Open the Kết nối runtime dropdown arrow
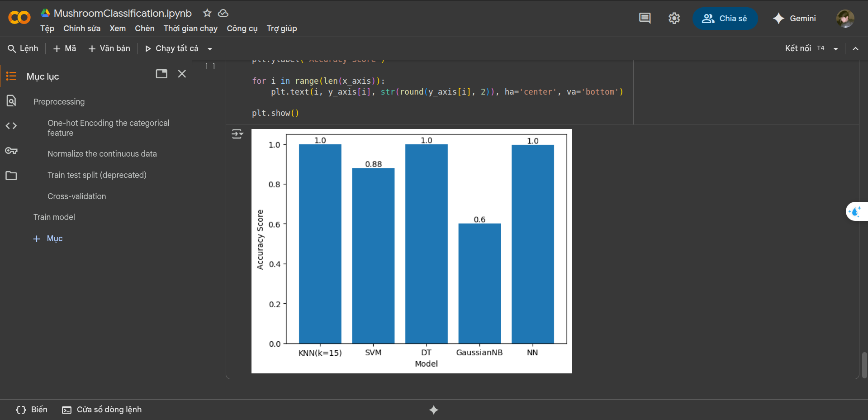 835,49
